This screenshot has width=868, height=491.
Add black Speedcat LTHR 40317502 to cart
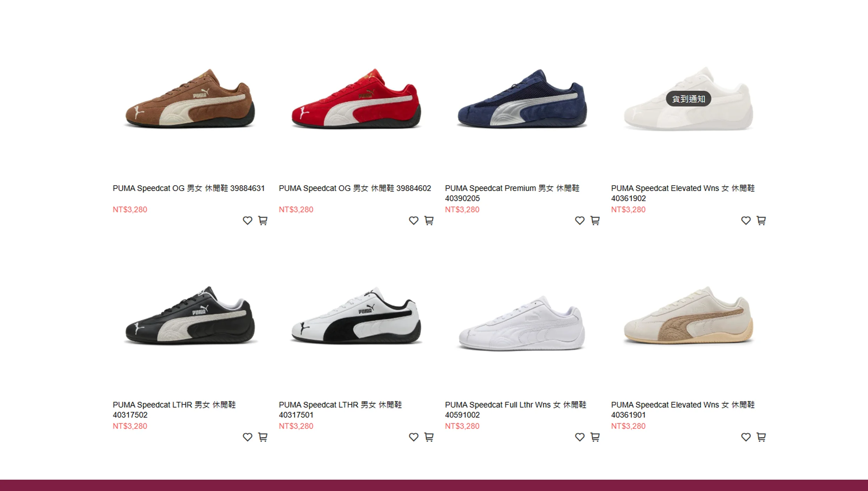pos(263,437)
